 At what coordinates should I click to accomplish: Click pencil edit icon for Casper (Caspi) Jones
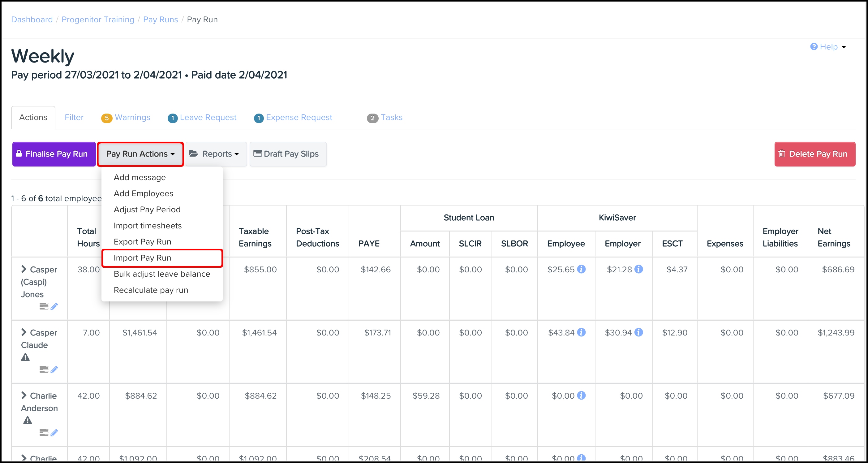(x=54, y=306)
